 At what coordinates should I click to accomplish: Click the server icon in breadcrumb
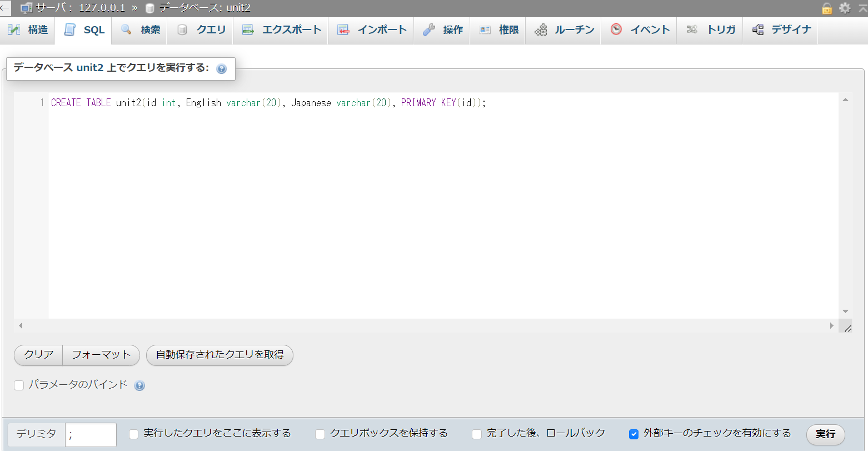[x=26, y=8]
